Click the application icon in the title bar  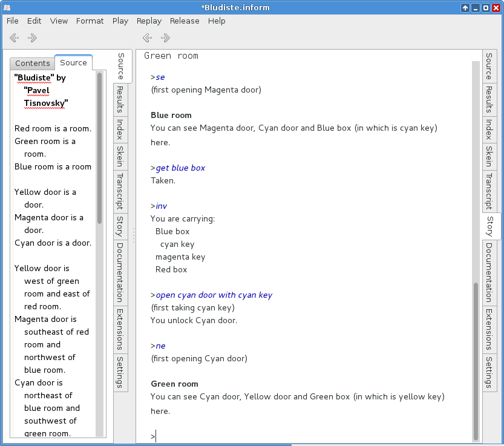[7, 7]
